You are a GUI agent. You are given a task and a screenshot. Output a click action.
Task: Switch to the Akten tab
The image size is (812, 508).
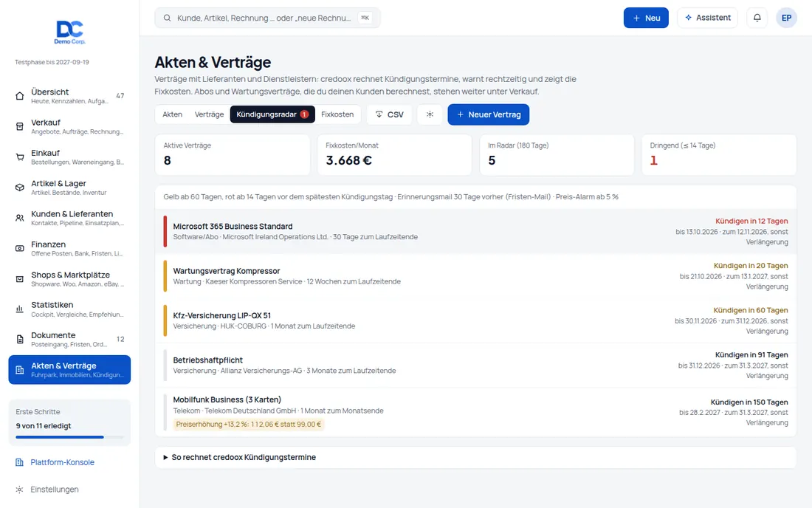173,114
